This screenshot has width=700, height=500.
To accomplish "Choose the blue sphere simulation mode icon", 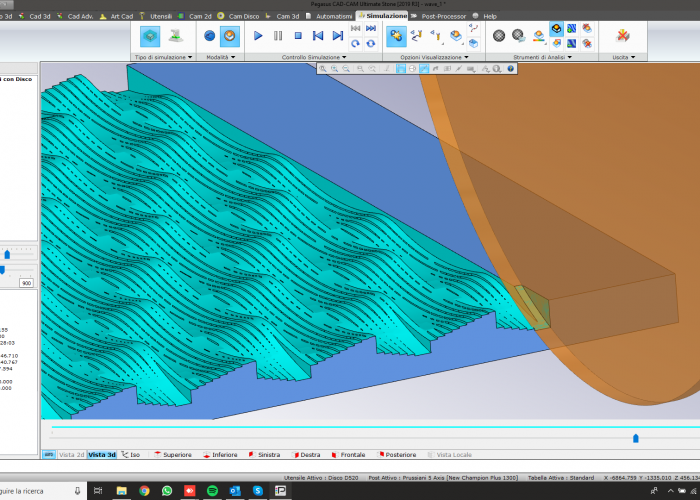I will pyautogui.click(x=209, y=36).
